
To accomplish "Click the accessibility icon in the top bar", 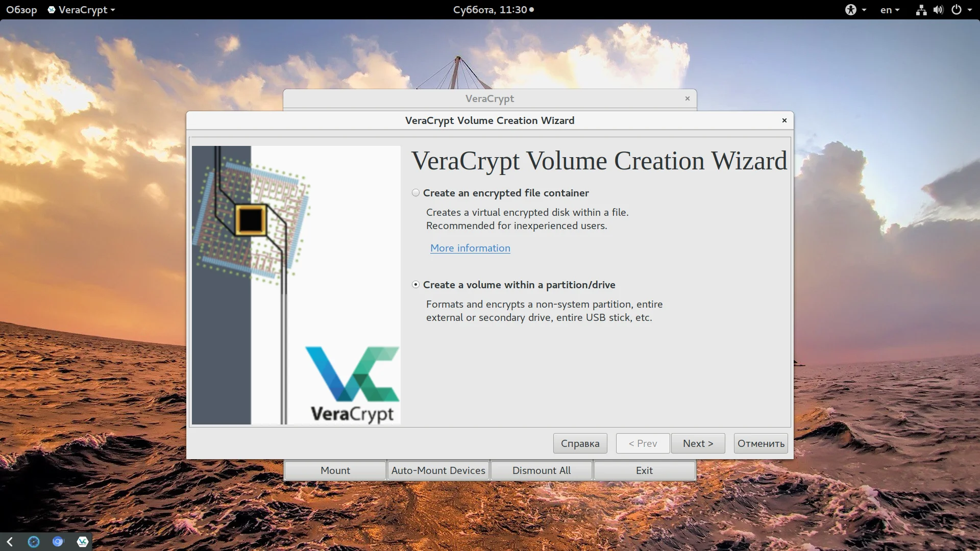I will click(850, 10).
